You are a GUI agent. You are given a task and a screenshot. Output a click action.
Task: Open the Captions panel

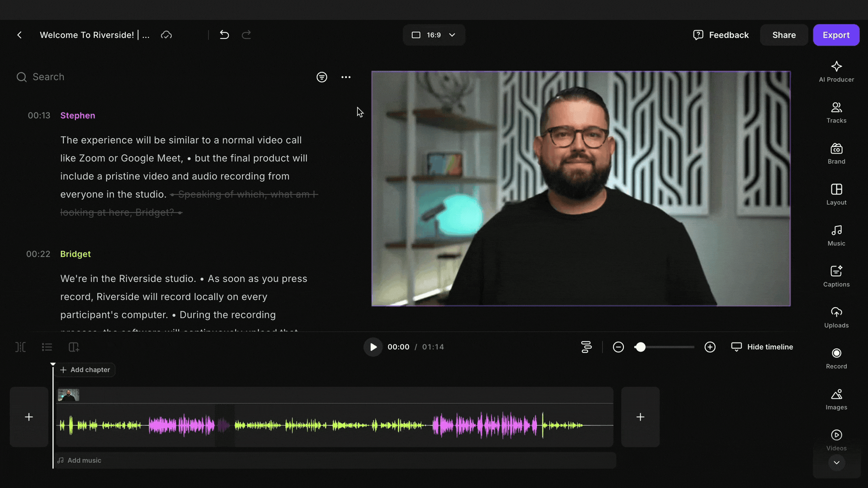tap(836, 276)
